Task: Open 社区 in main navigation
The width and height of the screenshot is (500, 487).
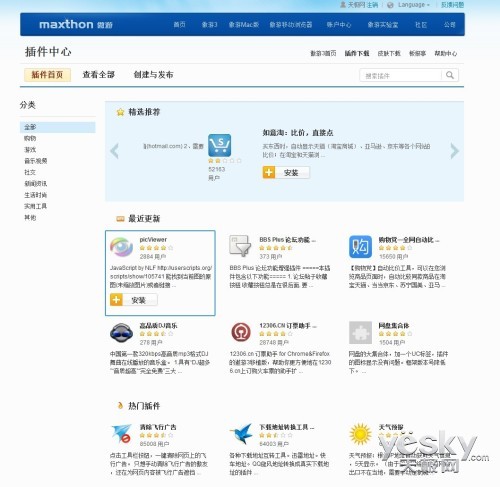Action: click(421, 24)
